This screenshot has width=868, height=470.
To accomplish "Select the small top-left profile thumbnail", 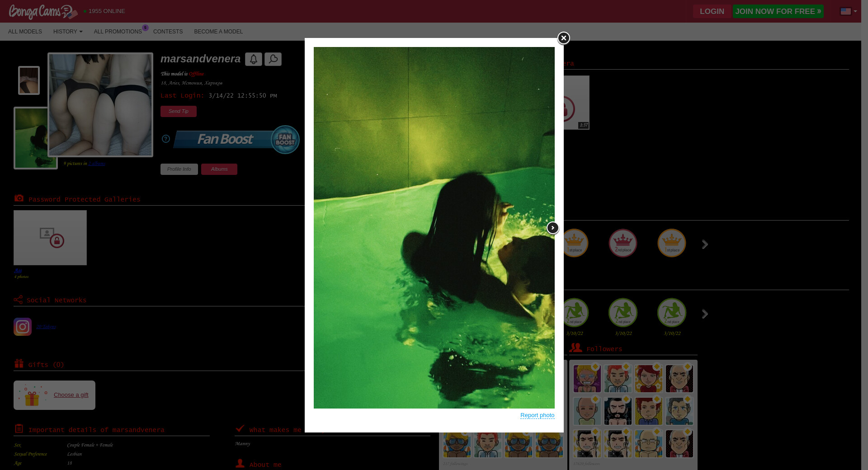I will 29,80.
